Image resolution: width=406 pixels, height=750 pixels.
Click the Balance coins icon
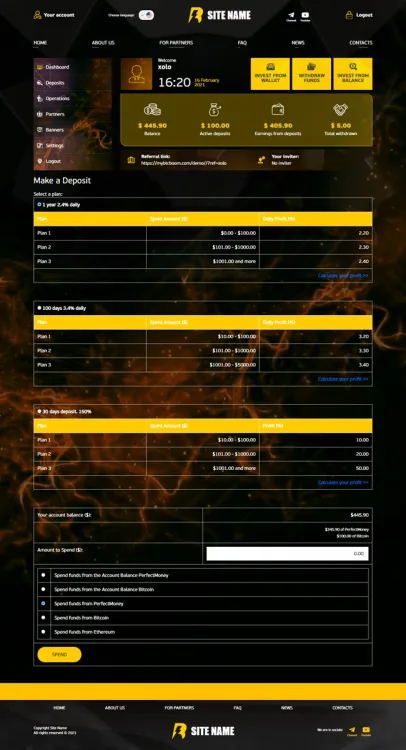153,110
